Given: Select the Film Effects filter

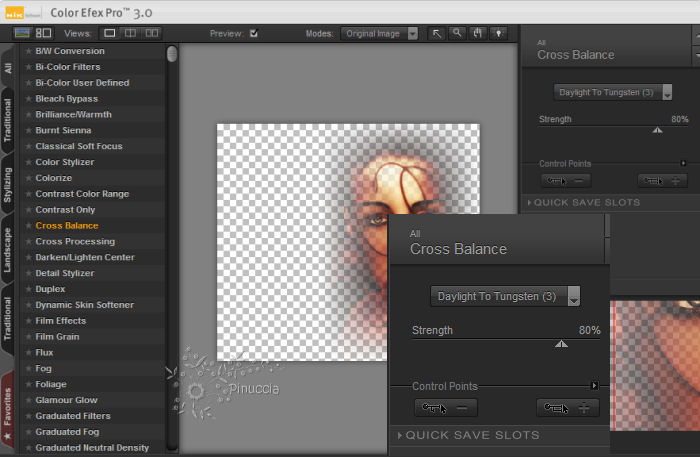Looking at the screenshot, I should pyautogui.click(x=60, y=321).
